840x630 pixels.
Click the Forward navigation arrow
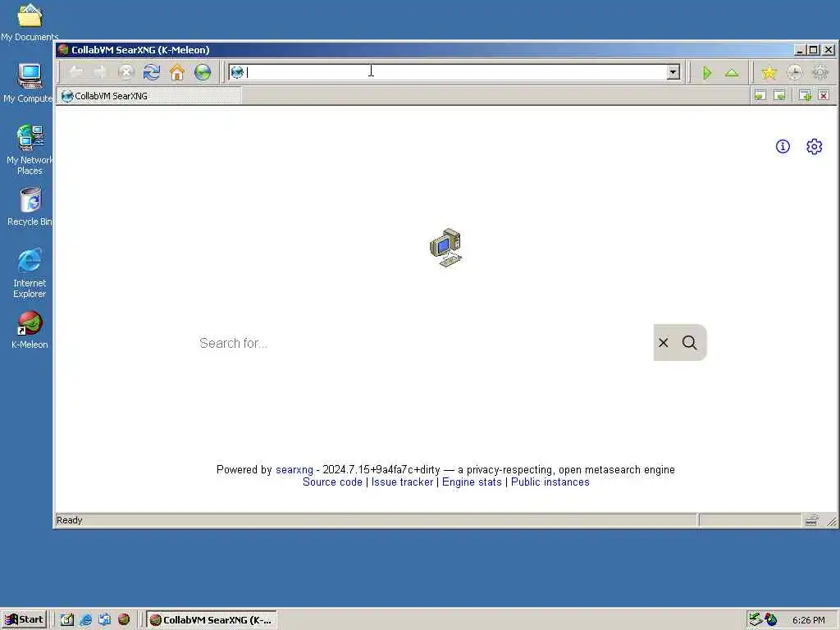click(x=101, y=72)
